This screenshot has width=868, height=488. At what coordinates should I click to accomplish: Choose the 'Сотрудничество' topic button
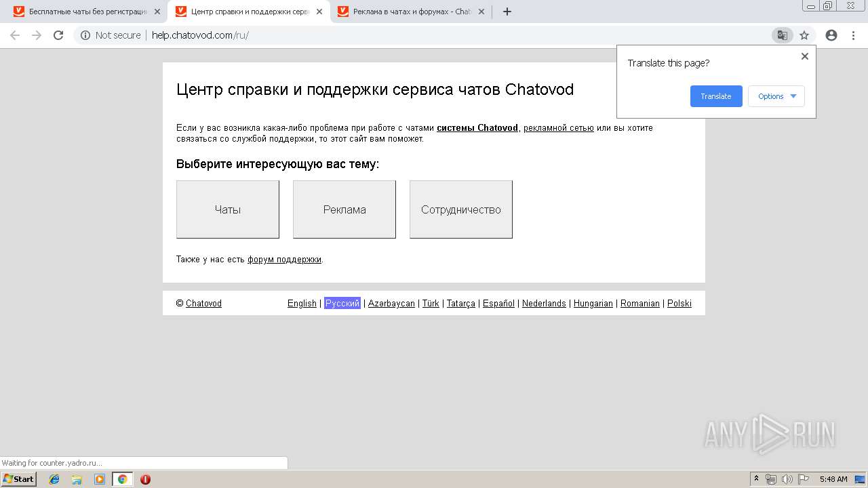coord(461,209)
